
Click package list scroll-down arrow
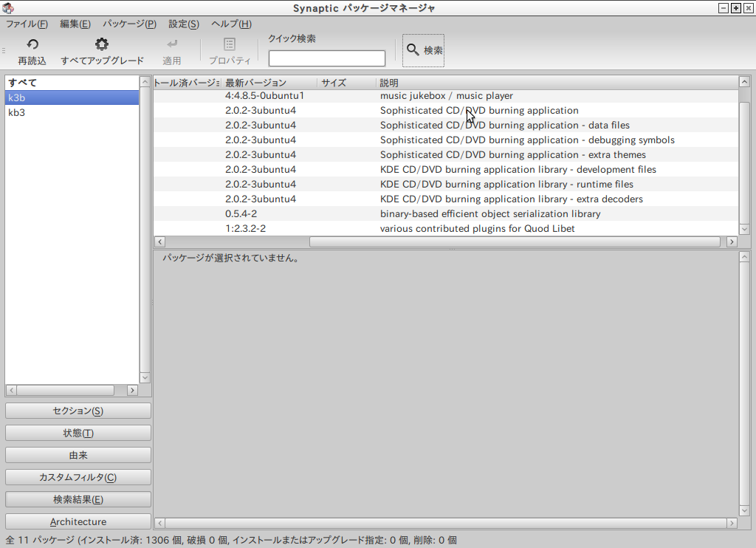tap(744, 230)
